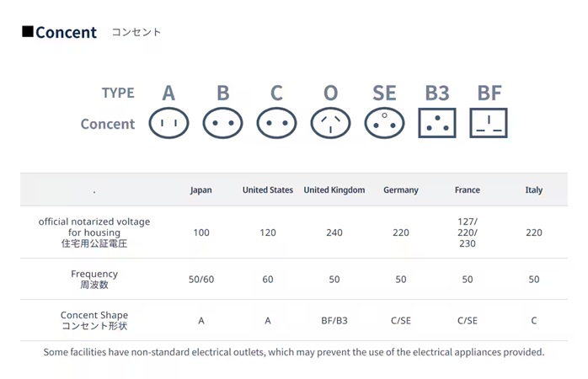Image resolution: width=588 pixels, height=379 pixels.
Task: Select the Type B outlet socket icon
Action: tap(222, 124)
